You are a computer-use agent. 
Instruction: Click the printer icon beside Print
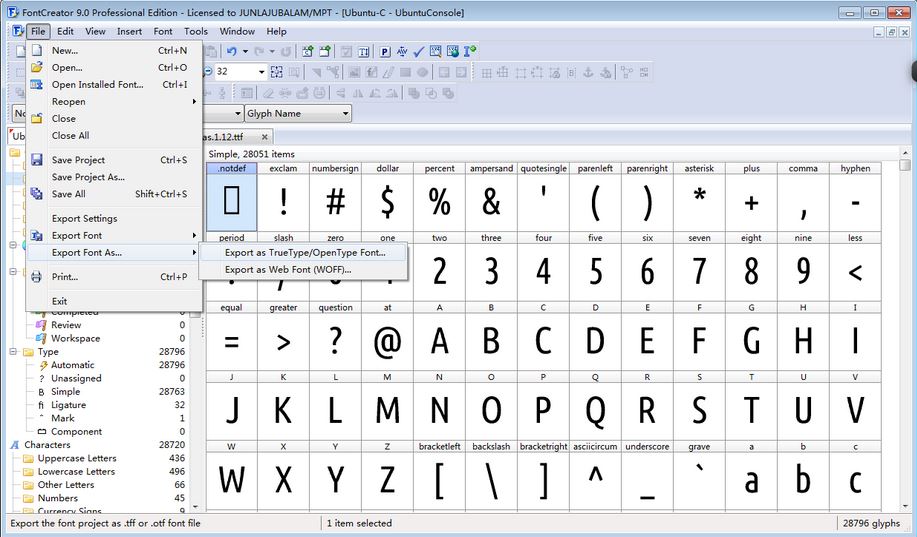37,277
